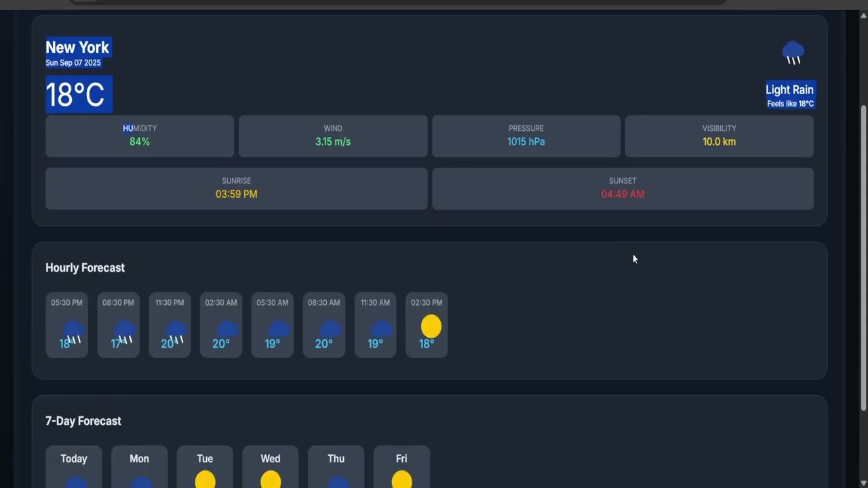Click the WIND label
This screenshot has width=868, height=488.
pos(333,128)
